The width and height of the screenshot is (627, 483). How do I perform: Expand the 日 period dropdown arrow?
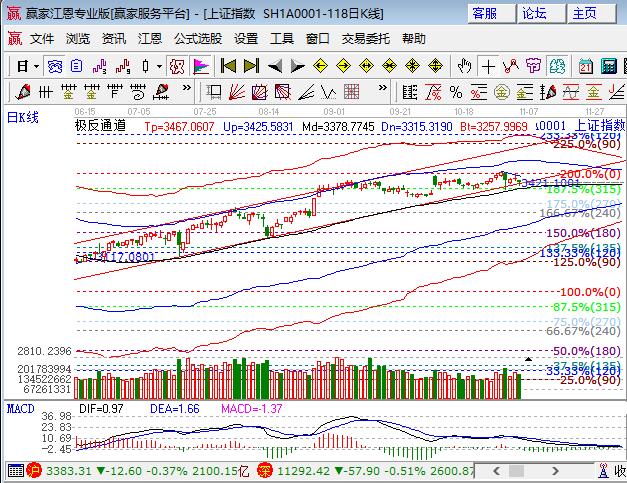click(36, 66)
